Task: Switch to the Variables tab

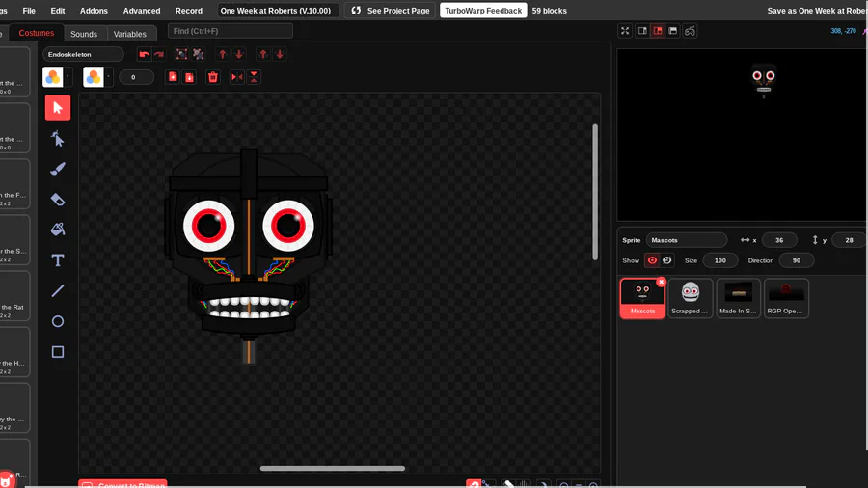Action: click(x=130, y=34)
